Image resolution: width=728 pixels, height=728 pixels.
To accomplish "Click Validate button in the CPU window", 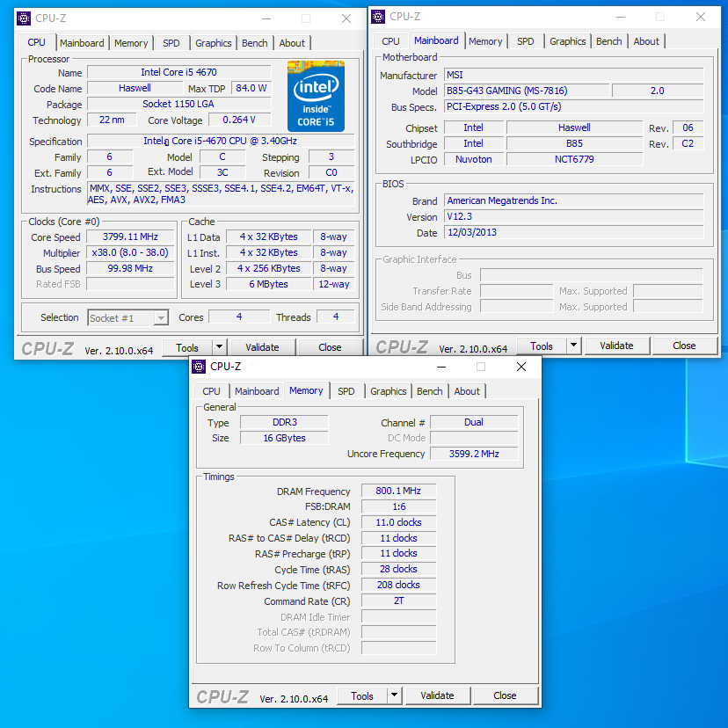I will pyautogui.click(x=262, y=347).
